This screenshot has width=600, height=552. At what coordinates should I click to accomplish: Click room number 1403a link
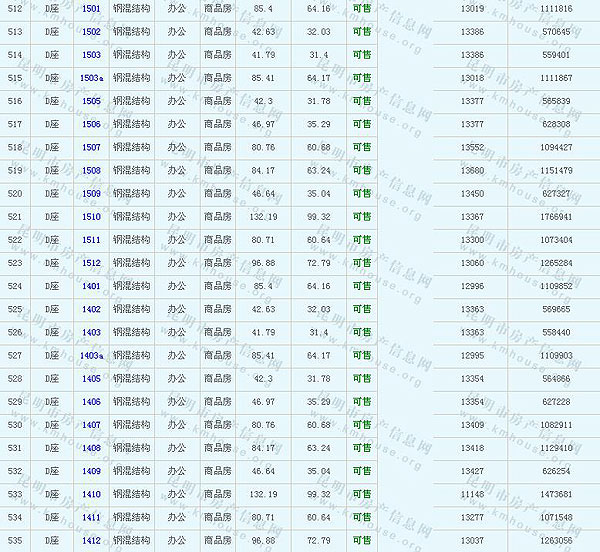91,355
